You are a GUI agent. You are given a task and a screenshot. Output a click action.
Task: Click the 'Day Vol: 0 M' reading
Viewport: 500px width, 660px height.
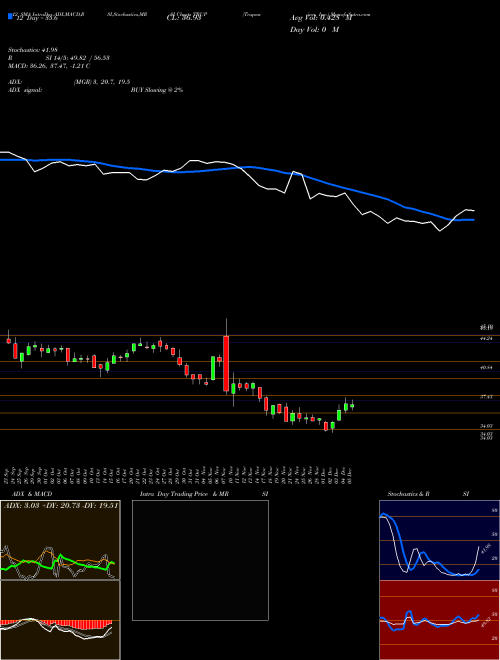(x=314, y=30)
